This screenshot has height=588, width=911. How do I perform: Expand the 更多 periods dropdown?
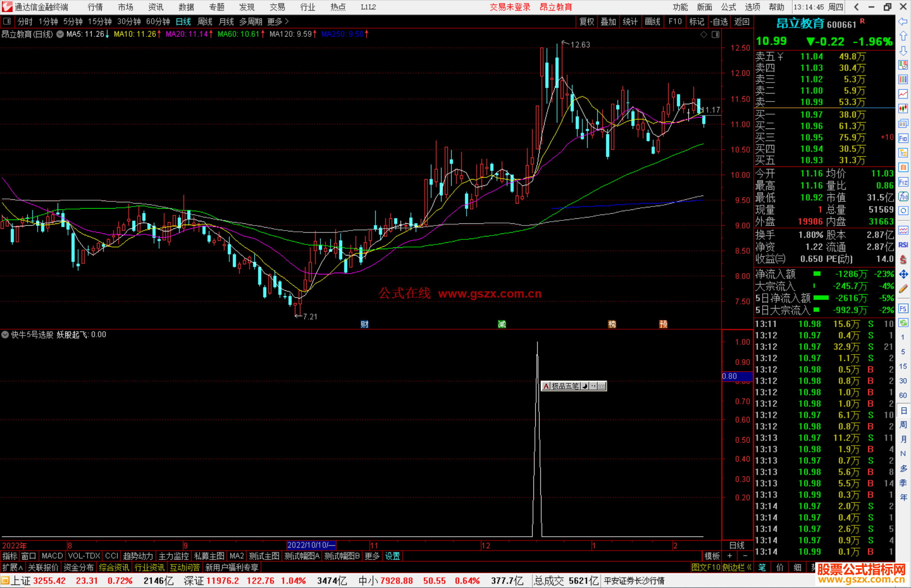point(278,21)
